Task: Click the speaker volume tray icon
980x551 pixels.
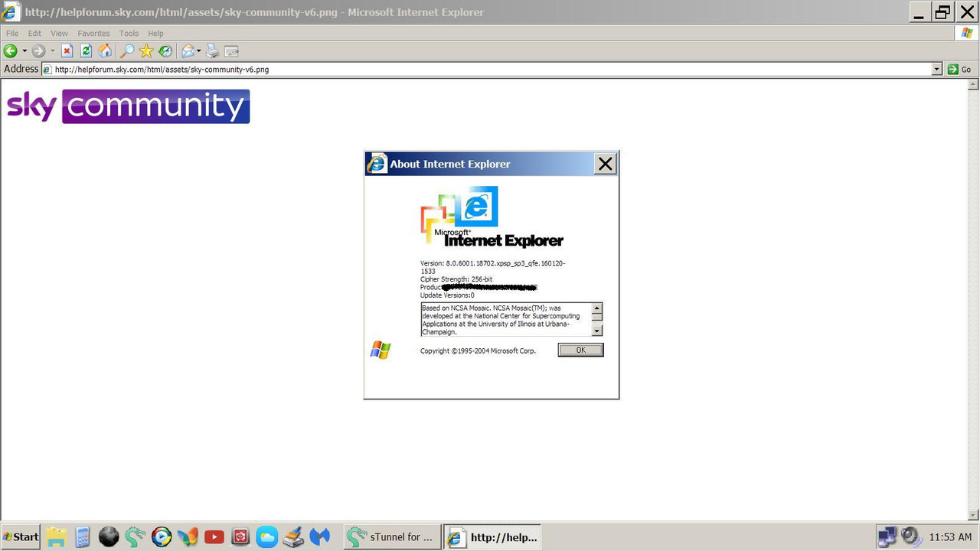Action: pos(911,536)
